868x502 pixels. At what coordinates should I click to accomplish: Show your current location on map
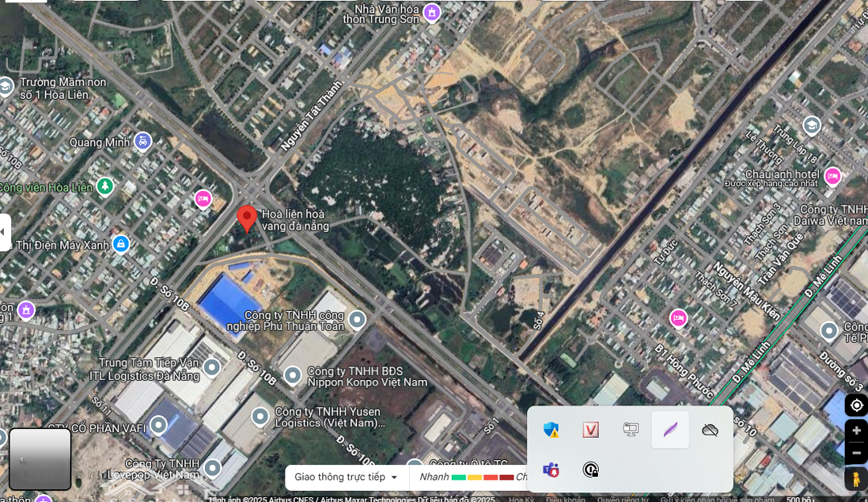[x=856, y=406]
